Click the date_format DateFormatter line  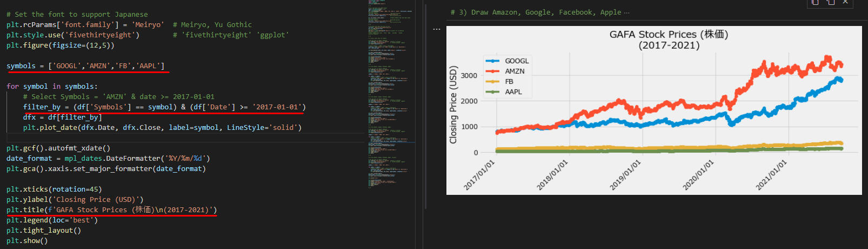[x=108, y=159]
